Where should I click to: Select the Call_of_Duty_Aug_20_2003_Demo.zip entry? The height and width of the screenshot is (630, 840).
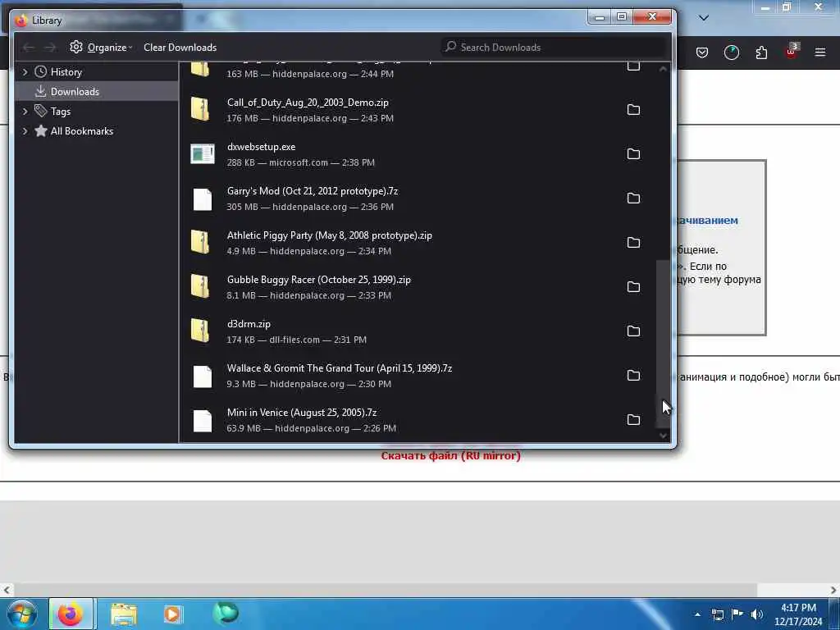(418, 110)
